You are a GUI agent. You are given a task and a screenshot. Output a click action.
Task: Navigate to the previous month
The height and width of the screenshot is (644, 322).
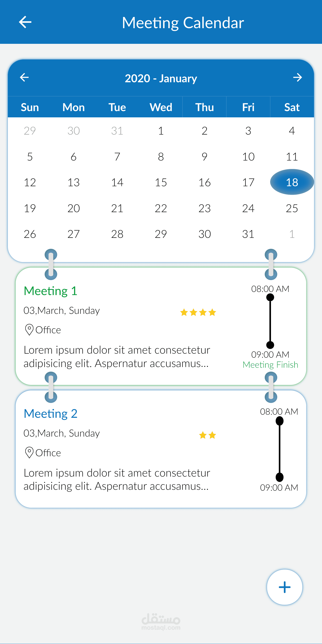(24, 77)
